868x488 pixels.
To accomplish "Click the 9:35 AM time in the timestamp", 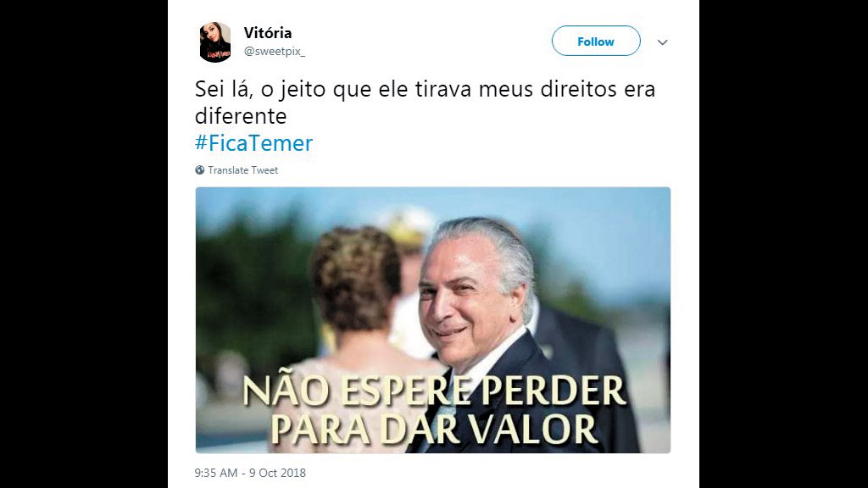I will click(216, 473).
